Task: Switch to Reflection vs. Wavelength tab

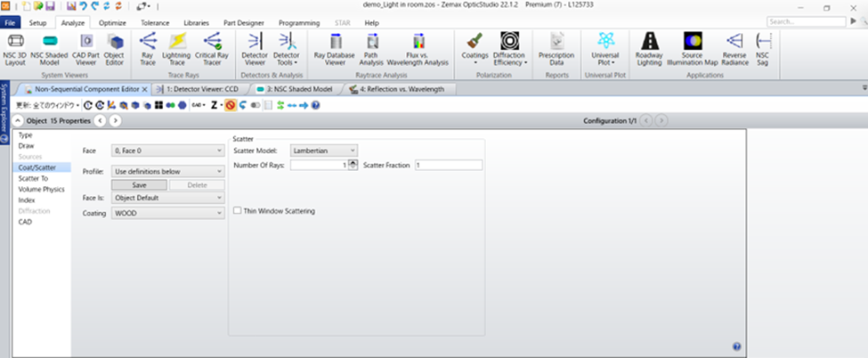Action: click(x=397, y=89)
